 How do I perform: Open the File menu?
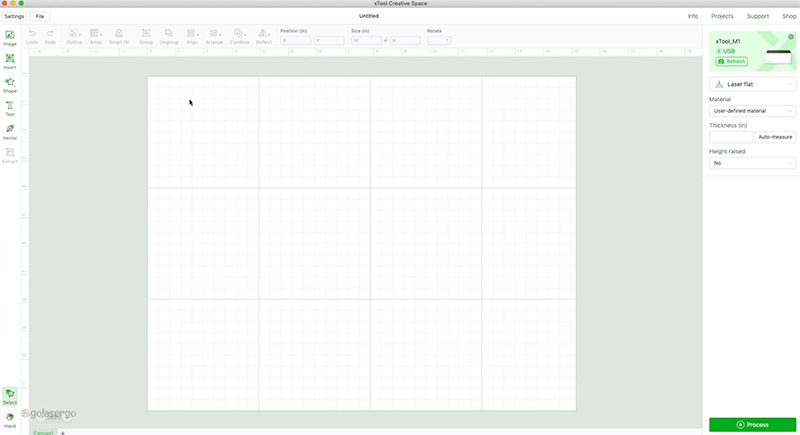point(40,17)
